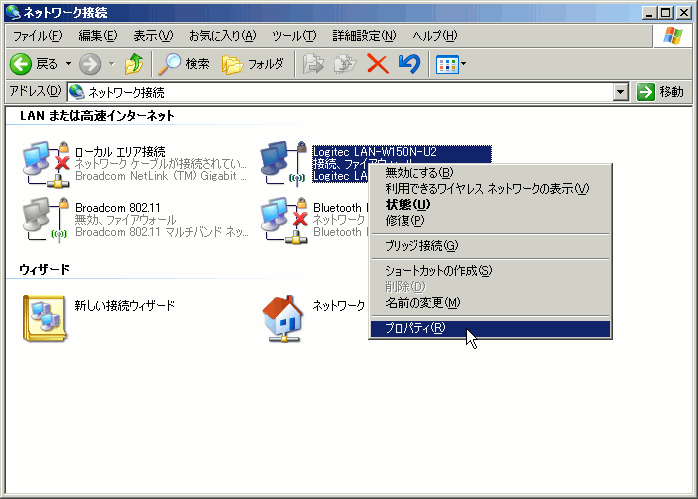Open the ツール(T) menu

pos(294,36)
